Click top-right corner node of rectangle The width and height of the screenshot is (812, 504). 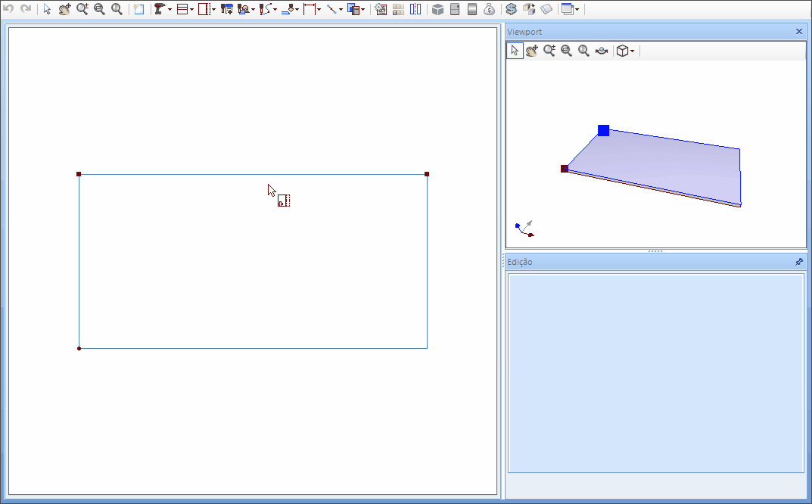tap(427, 174)
